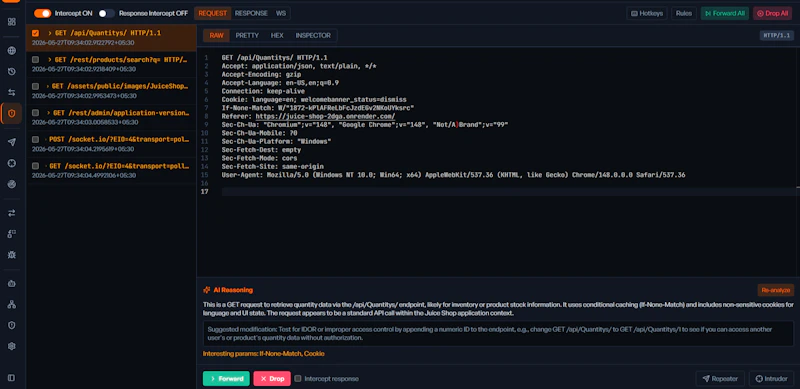Image resolution: width=800 pixels, height=389 pixels.
Task: Expand chevron of GET /rest/admin/application-version row
Action: pyautogui.click(x=48, y=113)
